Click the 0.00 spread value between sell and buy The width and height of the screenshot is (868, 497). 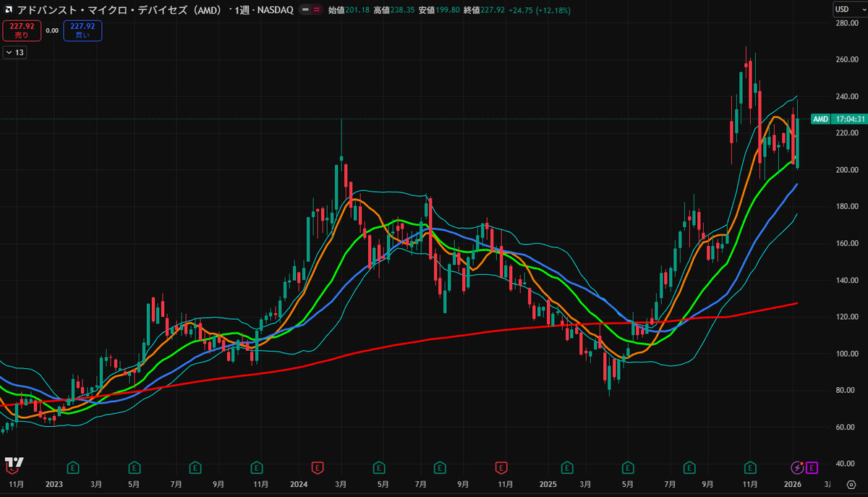pyautogui.click(x=52, y=30)
